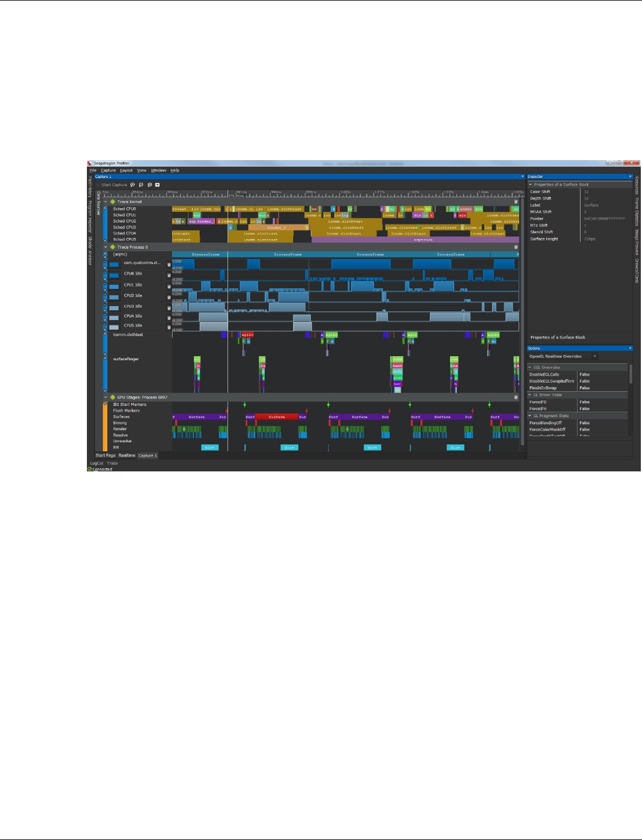
Task: Remove the CPU5 Idle track via trash icon
Action: click(169, 327)
